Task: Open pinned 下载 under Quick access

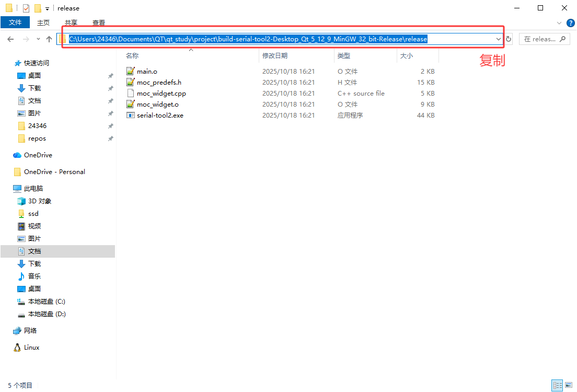Action: [x=34, y=88]
